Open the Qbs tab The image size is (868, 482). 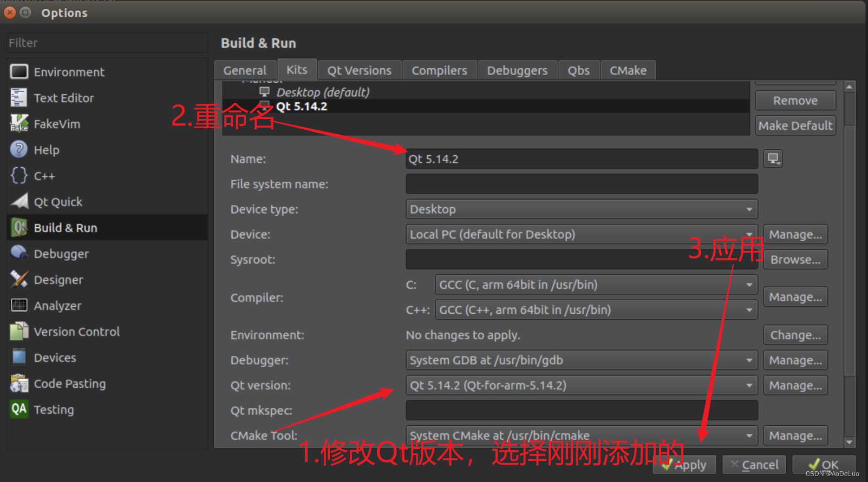pyautogui.click(x=579, y=70)
